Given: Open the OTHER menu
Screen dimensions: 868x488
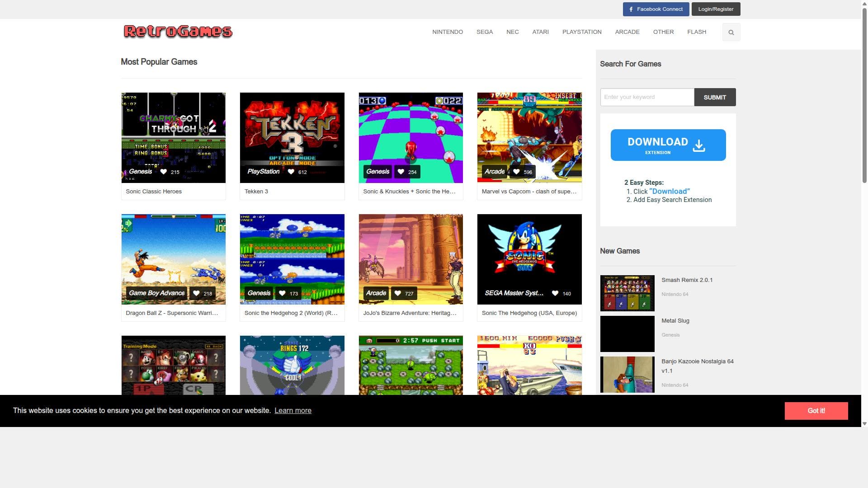Looking at the screenshot, I should pyautogui.click(x=663, y=32).
